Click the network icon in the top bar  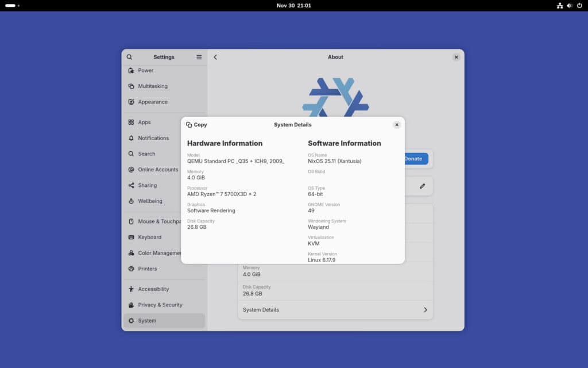560,6
